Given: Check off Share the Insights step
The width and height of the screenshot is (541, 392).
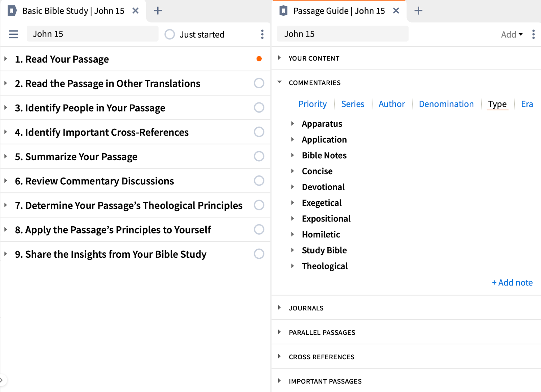Looking at the screenshot, I should (x=259, y=254).
